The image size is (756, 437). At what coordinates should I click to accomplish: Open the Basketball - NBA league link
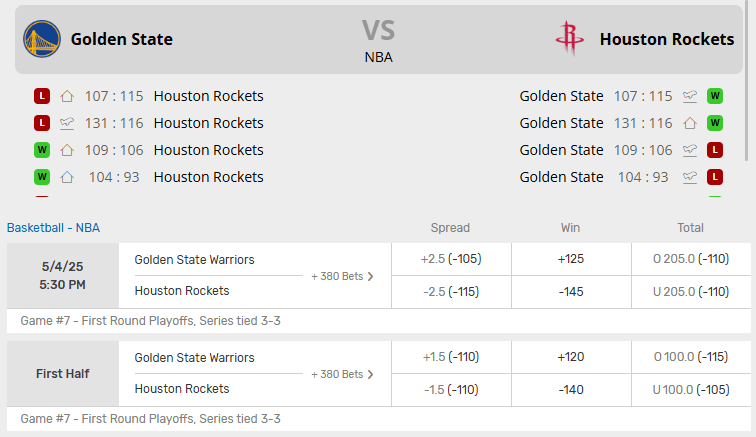tap(54, 227)
